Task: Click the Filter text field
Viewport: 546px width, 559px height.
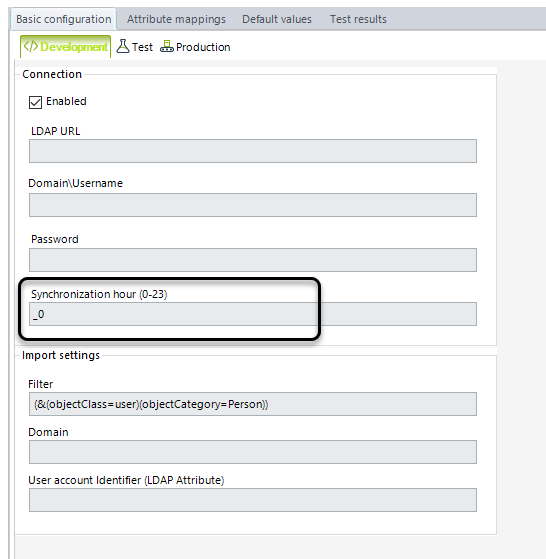Action: pos(253,404)
